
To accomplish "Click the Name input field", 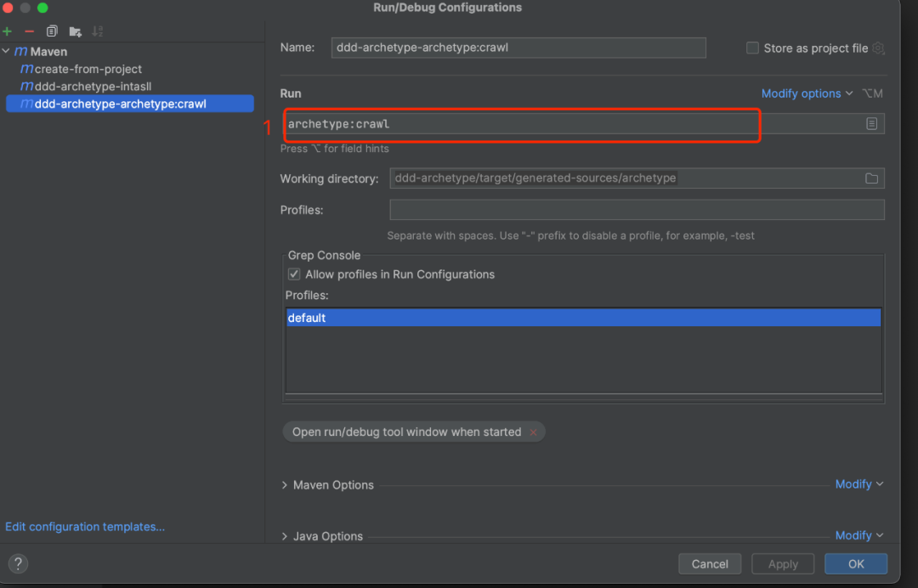I will click(518, 48).
